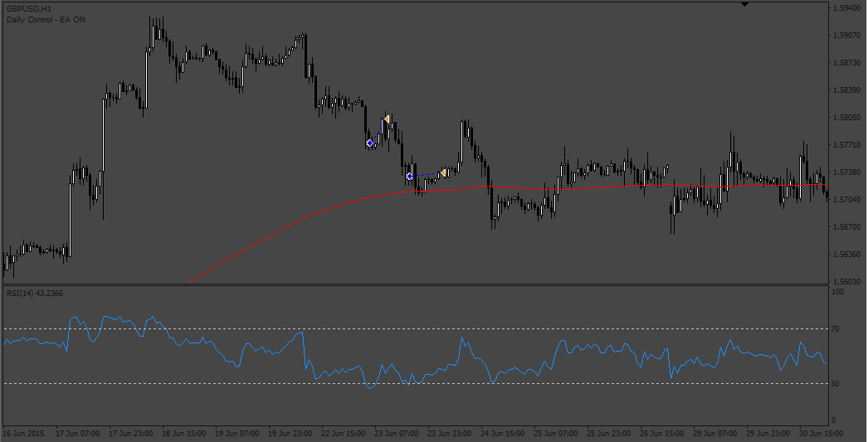The width and height of the screenshot is (868, 442).
Task: Click the GBPUSD,H1 chart title
Action: [29, 9]
